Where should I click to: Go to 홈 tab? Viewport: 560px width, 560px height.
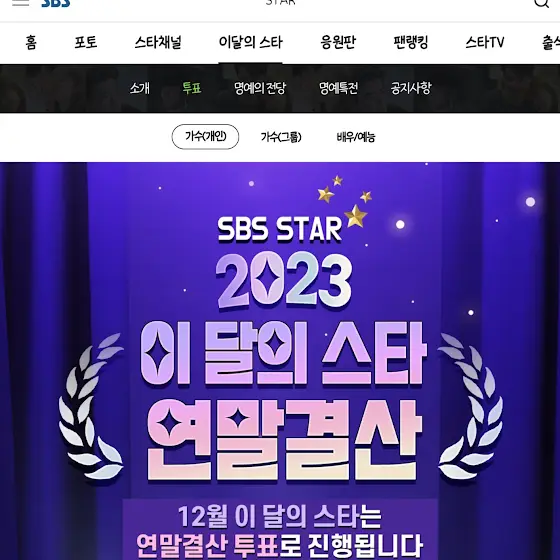(31, 42)
